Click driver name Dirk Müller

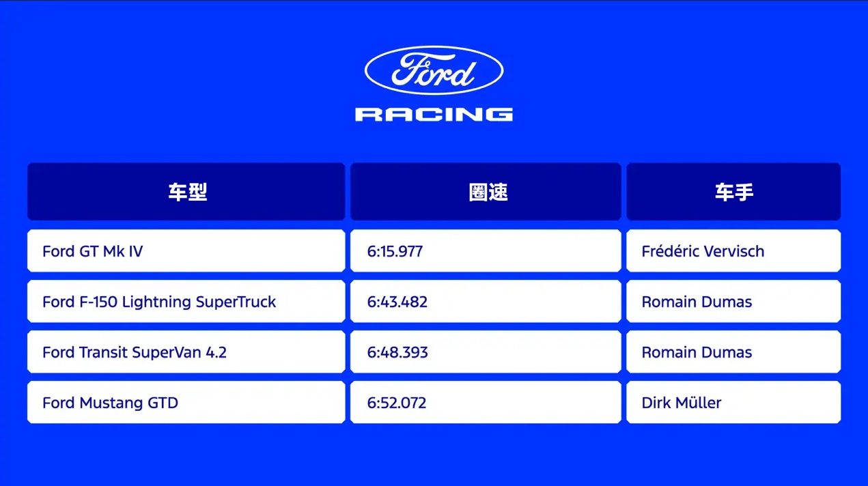point(681,403)
